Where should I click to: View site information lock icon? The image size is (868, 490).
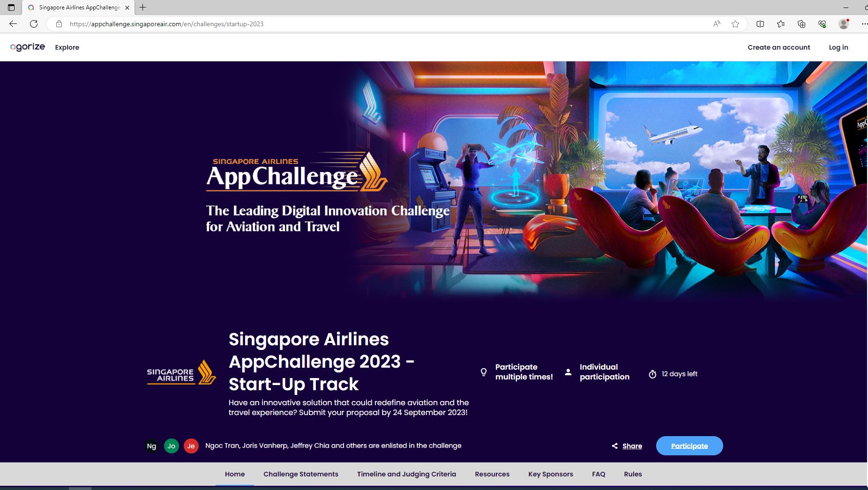[x=59, y=24]
